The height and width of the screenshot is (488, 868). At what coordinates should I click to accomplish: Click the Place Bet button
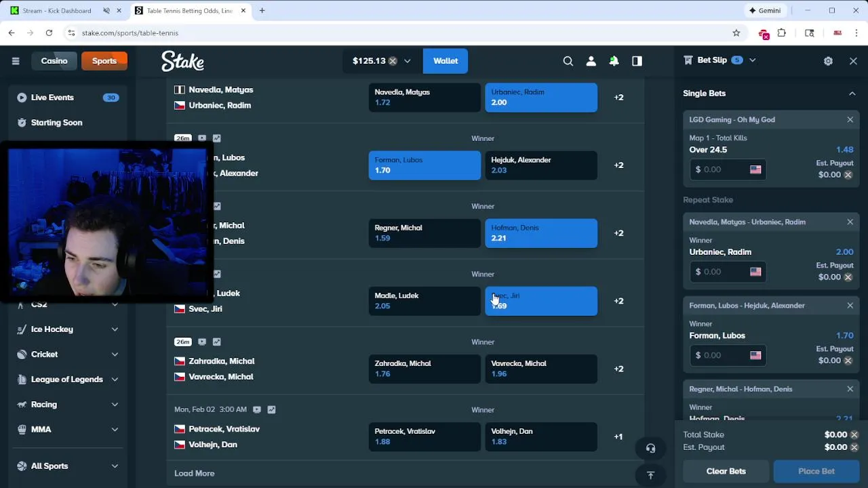(x=816, y=471)
